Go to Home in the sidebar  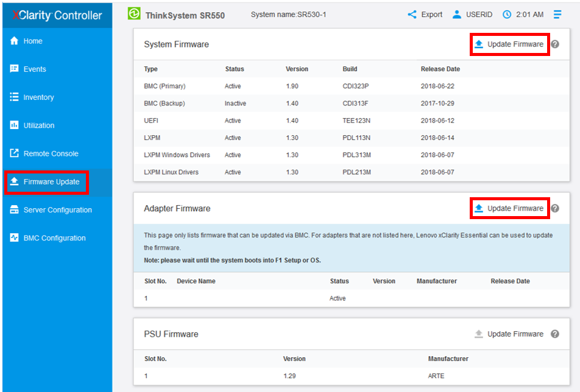click(x=33, y=41)
